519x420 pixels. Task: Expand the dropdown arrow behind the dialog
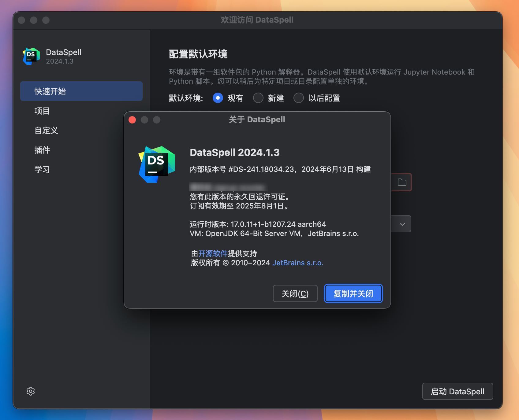(x=402, y=224)
